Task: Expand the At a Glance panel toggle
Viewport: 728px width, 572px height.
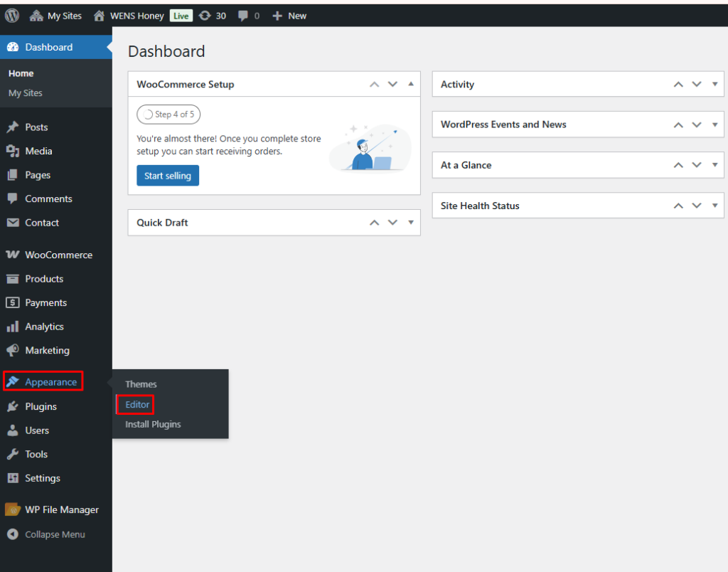Action: pos(715,165)
